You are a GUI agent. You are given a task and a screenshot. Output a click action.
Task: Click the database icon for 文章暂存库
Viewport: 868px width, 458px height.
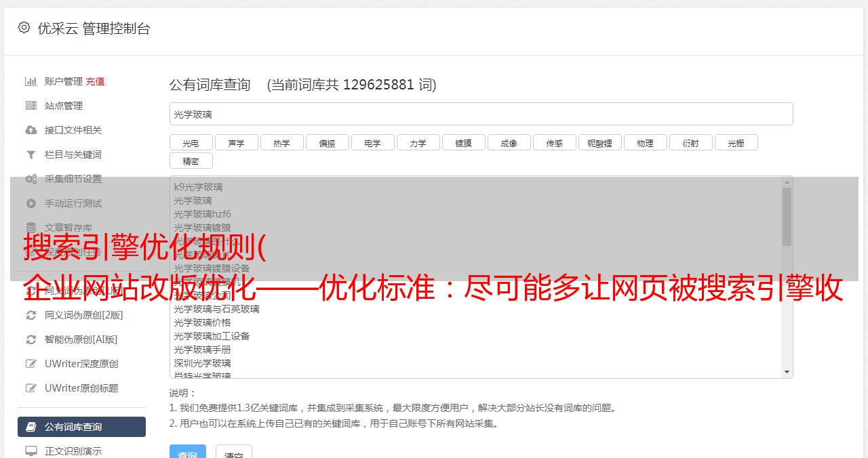(x=31, y=228)
